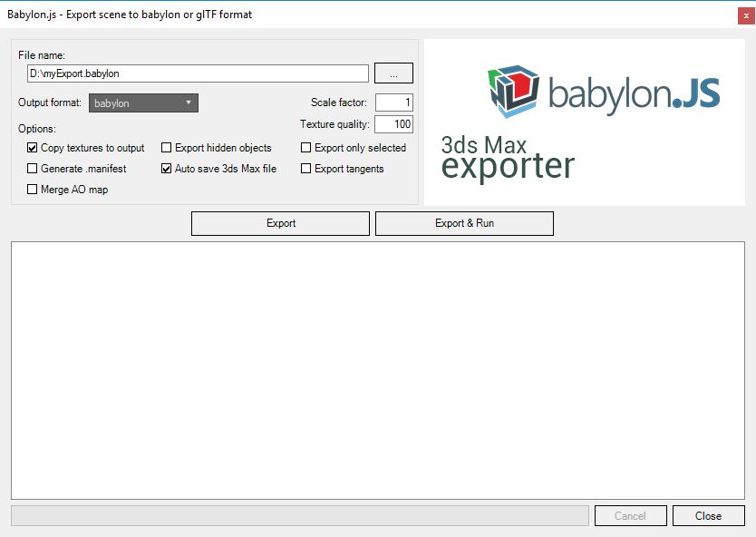Click the 'Output format:' label

click(x=50, y=103)
